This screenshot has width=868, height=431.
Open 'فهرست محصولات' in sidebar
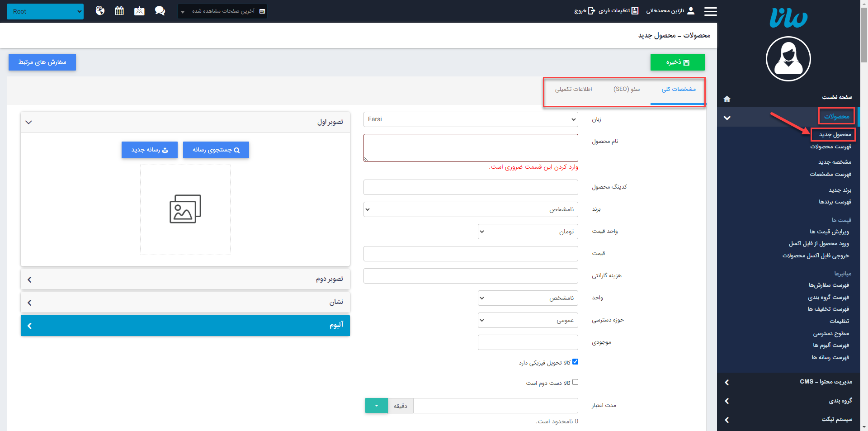pyautogui.click(x=830, y=147)
